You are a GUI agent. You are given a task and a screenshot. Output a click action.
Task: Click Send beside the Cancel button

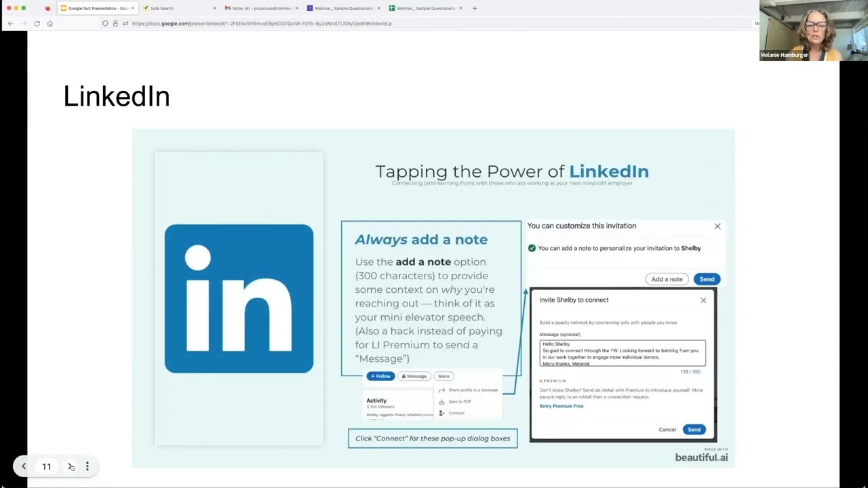[x=694, y=430]
